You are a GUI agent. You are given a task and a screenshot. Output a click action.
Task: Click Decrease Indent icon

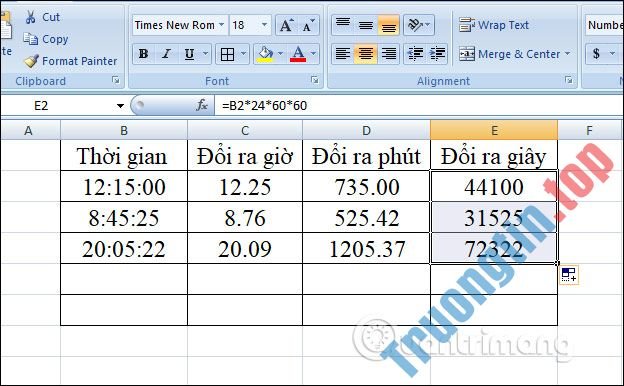(415, 54)
